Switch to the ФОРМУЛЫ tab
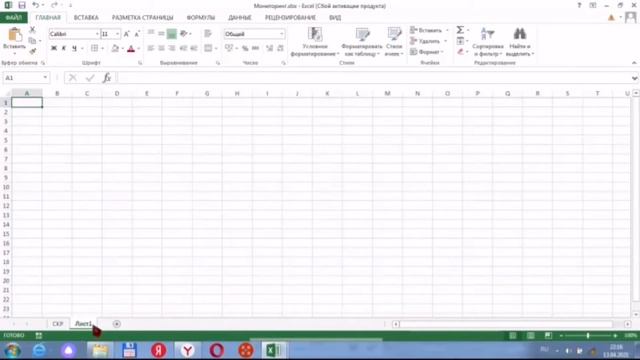640x360 pixels. (200, 18)
